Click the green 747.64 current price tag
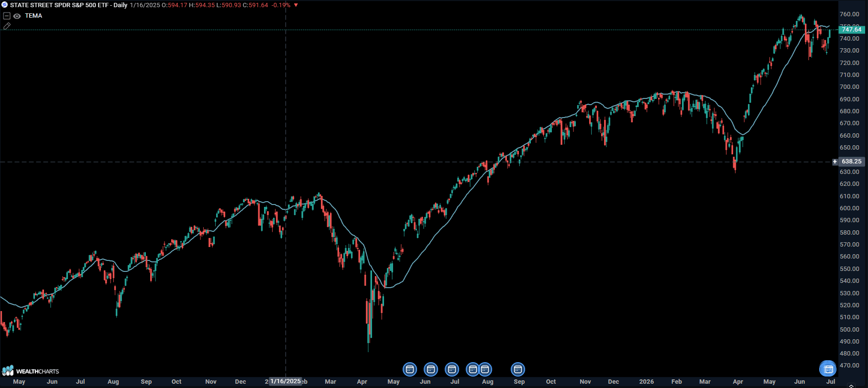Screen dimensions: 868x388 click(851, 30)
